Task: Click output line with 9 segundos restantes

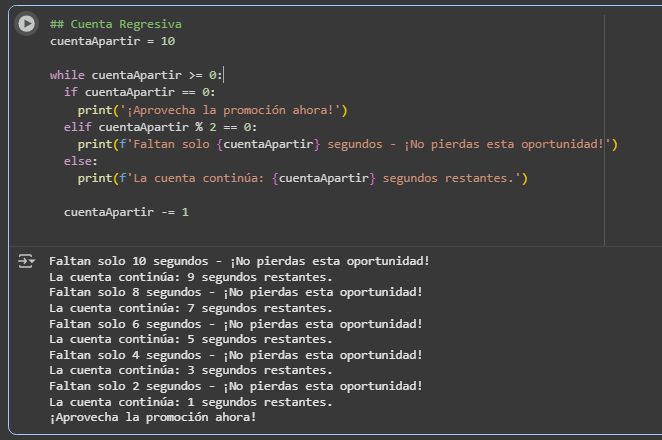Action: tap(191, 277)
